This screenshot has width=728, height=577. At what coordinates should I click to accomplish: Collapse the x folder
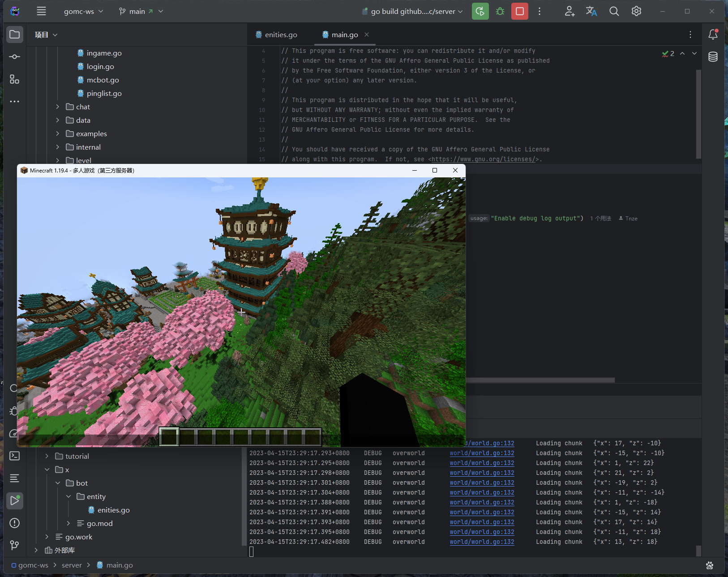tap(47, 469)
